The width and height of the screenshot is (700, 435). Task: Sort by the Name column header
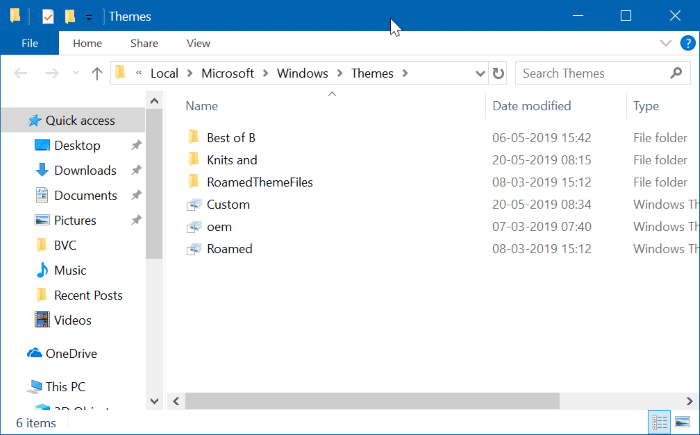[x=202, y=106]
